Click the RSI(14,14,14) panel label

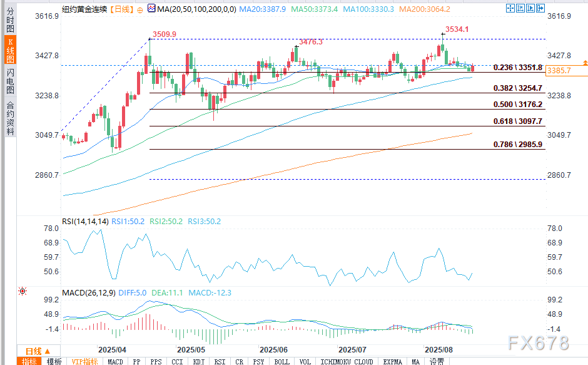pos(85,222)
